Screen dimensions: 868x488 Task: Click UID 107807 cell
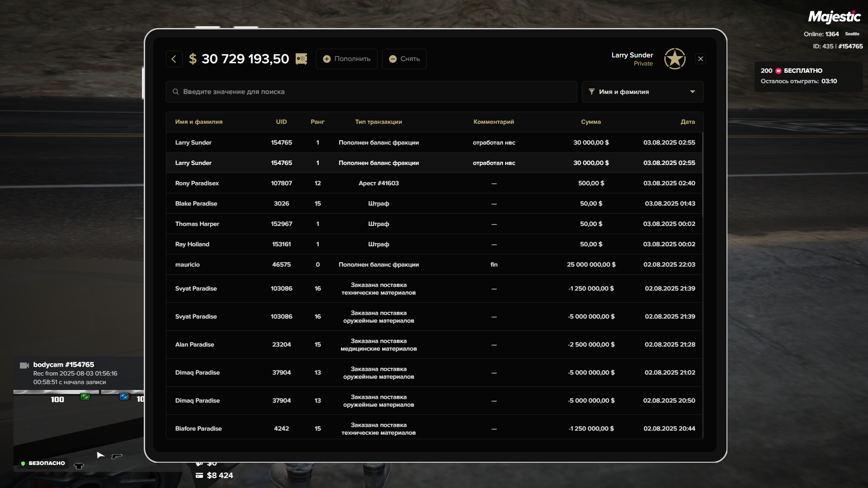pyautogui.click(x=281, y=183)
